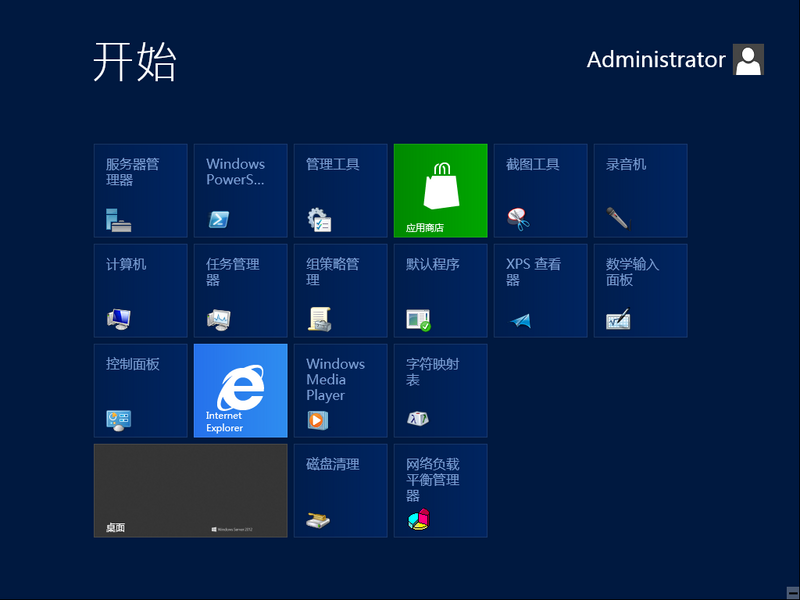Open the 控制面板 tile
The height and width of the screenshot is (600, 800).
140,390
